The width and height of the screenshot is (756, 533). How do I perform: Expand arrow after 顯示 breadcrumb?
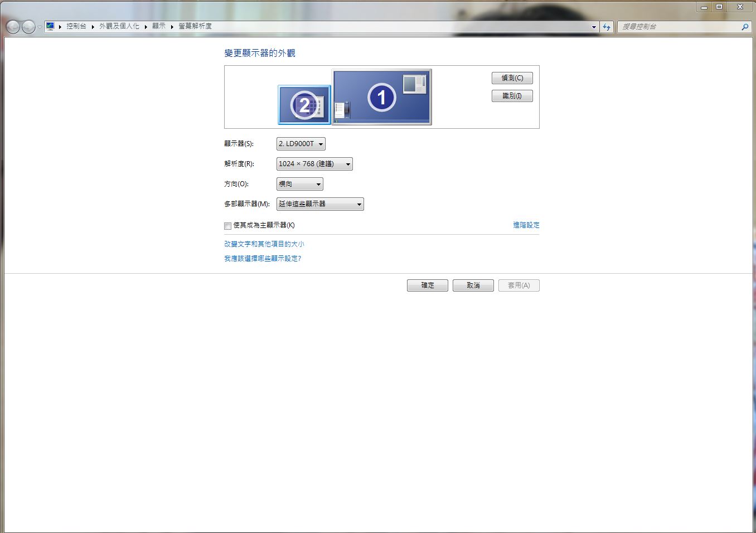pyautogui.click(x=172, y=27)
